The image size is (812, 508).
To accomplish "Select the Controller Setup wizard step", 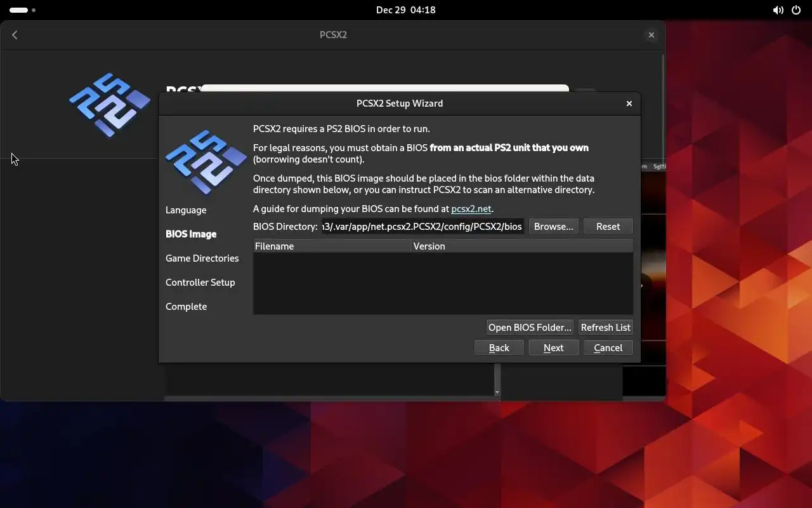I will click(200, 283).
